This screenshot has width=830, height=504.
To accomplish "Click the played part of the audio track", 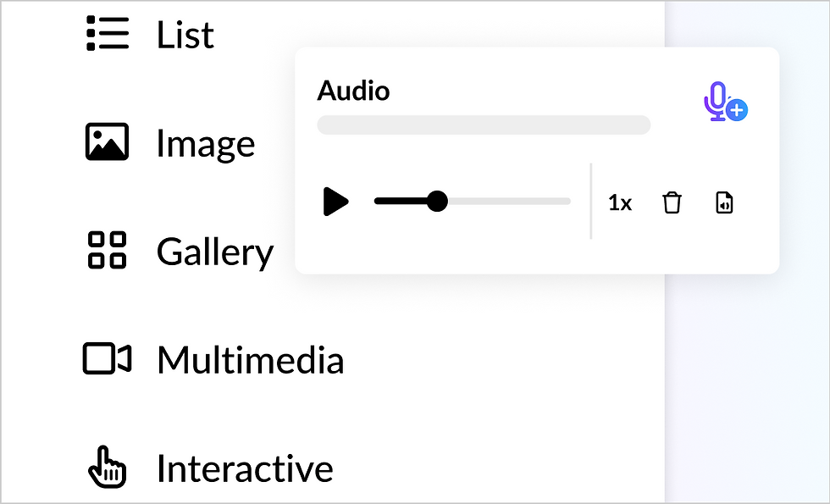I will pyautogui.click(x=401, y=202).
